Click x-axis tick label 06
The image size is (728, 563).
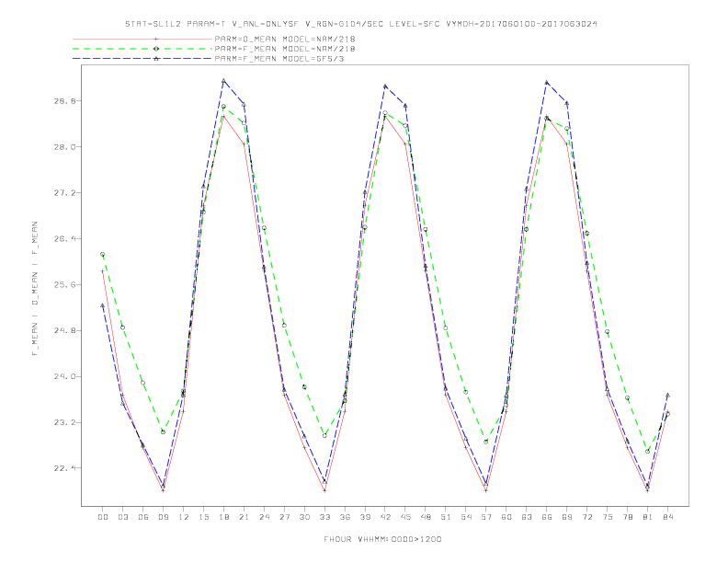(x=143, y=517)
